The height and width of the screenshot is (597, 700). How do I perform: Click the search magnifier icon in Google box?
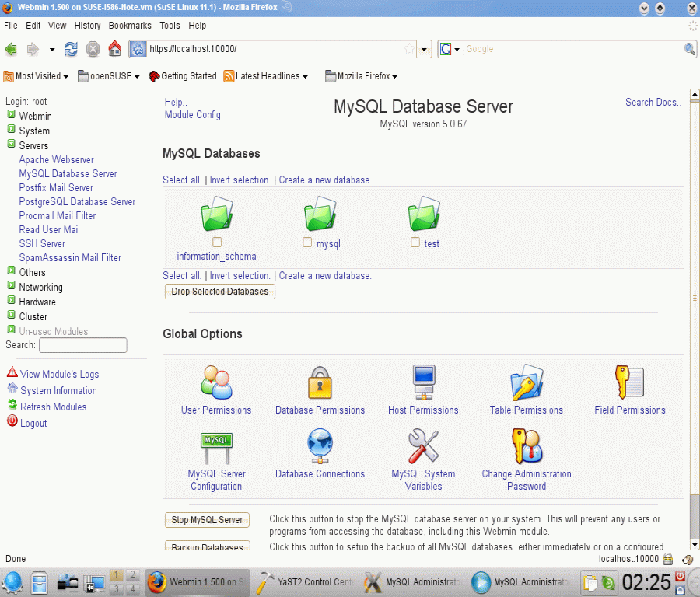(x=689, y=49)
